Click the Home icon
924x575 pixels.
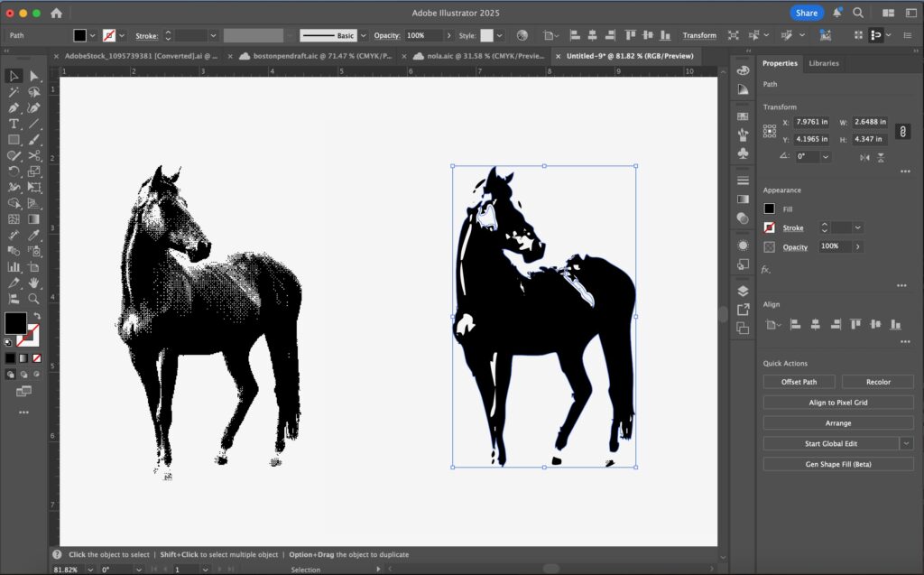click(x=57, y=14)
